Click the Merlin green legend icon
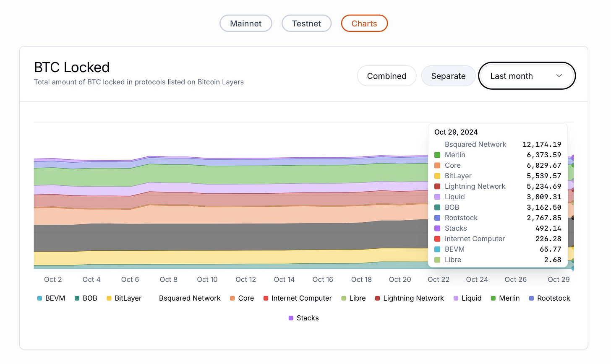Image resolution: width=611 pixels, height=364 pixels. [493, 299]
